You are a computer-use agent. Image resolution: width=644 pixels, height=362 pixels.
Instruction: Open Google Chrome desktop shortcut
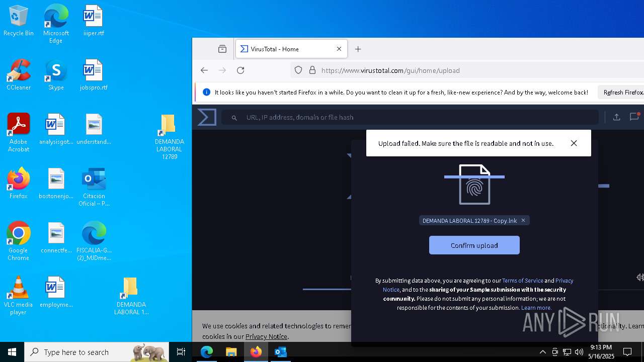[19, 241]
